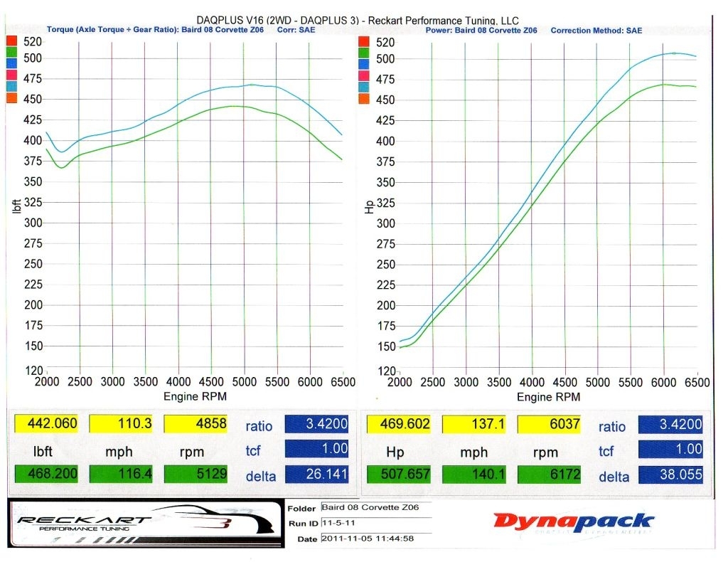728x562 pixels.
Task: Toggle the pink run swatch in power chart
Action: 365,76
